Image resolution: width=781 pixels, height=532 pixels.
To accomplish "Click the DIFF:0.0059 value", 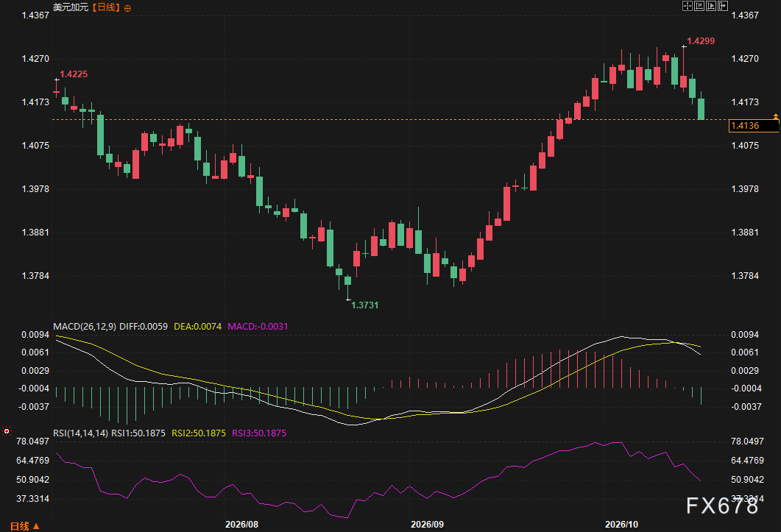I will (x=144, y=326).
